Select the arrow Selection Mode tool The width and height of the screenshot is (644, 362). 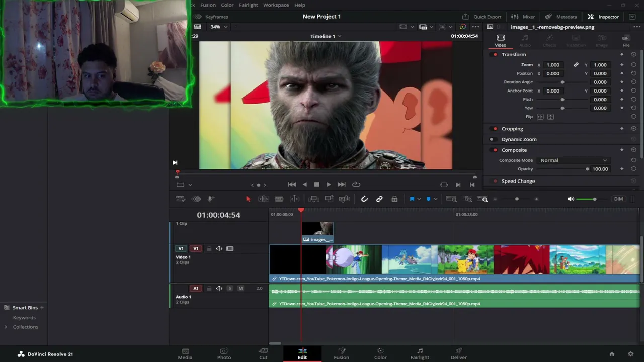point(248,199)
